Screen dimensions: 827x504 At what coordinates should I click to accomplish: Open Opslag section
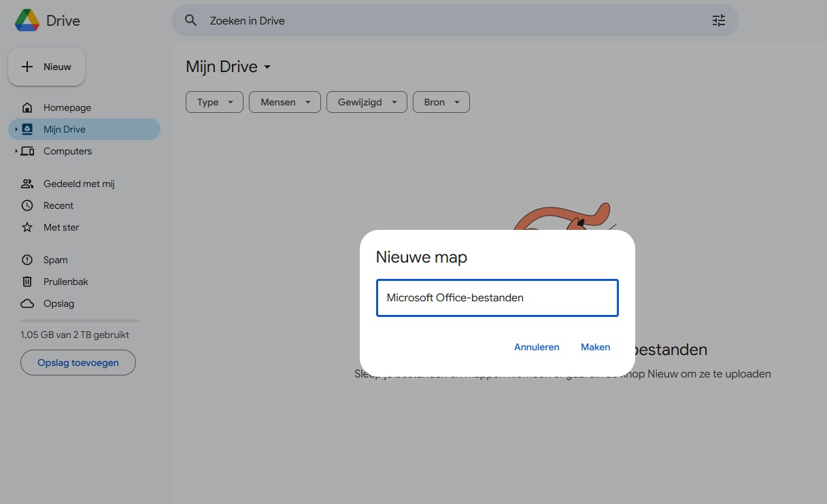tap(84, 303)
